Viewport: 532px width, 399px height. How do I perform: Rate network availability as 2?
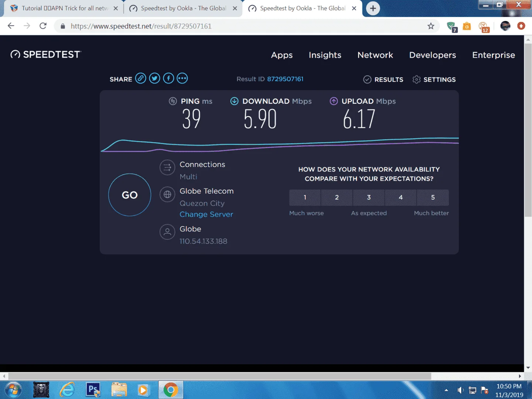(x=337, y=198)
